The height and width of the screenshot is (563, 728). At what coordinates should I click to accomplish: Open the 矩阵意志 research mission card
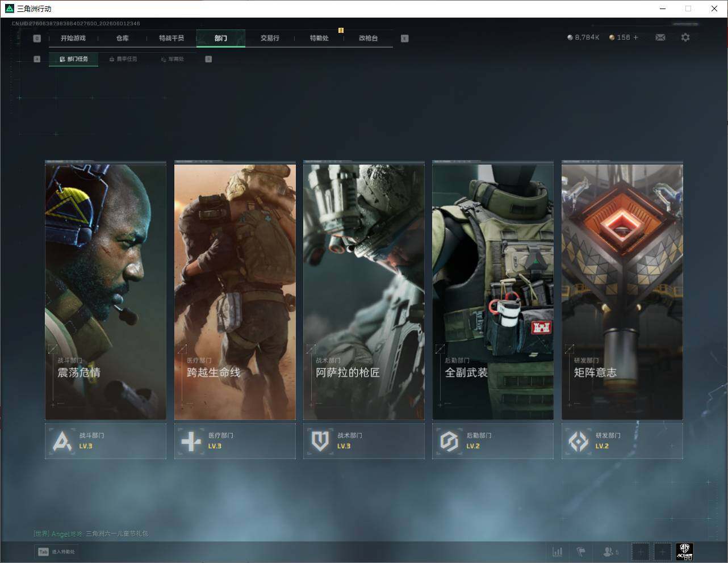pyautogui.click(x=622, y=291)
